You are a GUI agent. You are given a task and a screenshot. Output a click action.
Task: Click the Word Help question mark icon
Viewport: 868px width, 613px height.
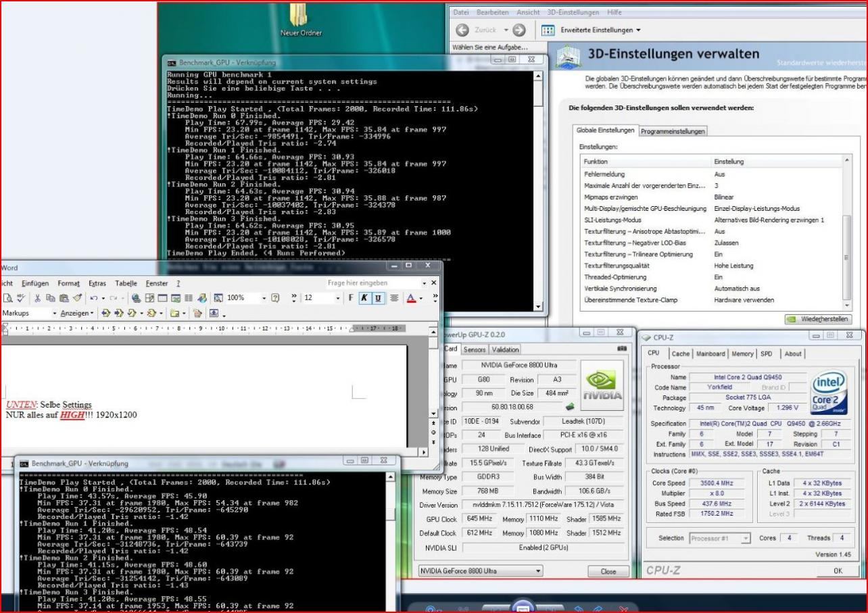(275, 297)
